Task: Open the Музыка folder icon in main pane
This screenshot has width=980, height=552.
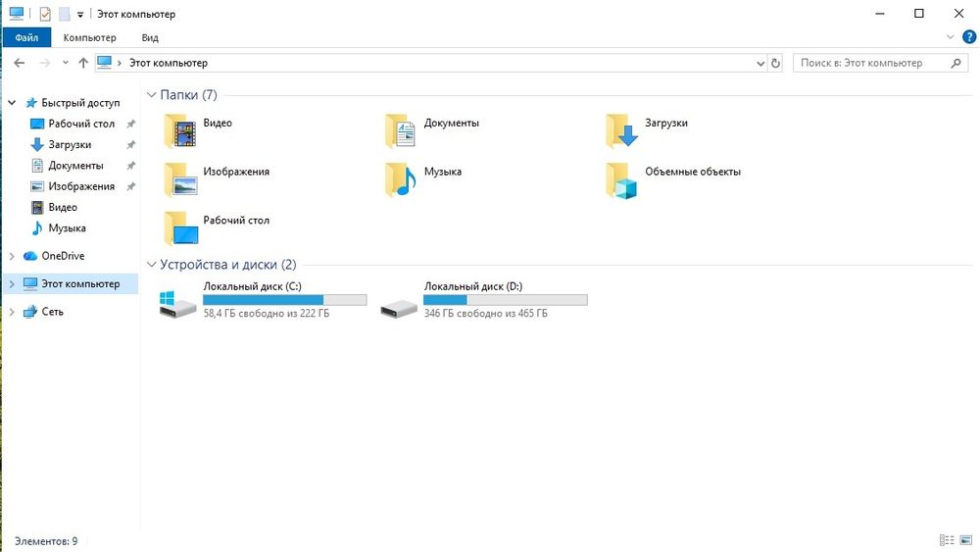Action: [x=401, y=178]
